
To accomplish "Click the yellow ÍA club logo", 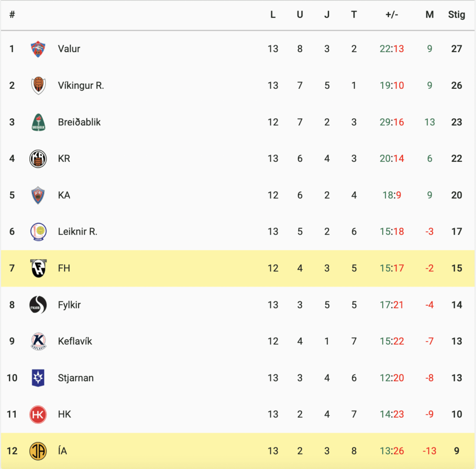I will point(38,451).
